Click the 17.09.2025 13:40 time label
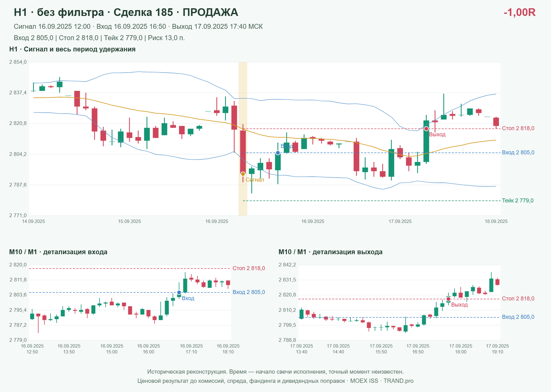 (302, 349)
